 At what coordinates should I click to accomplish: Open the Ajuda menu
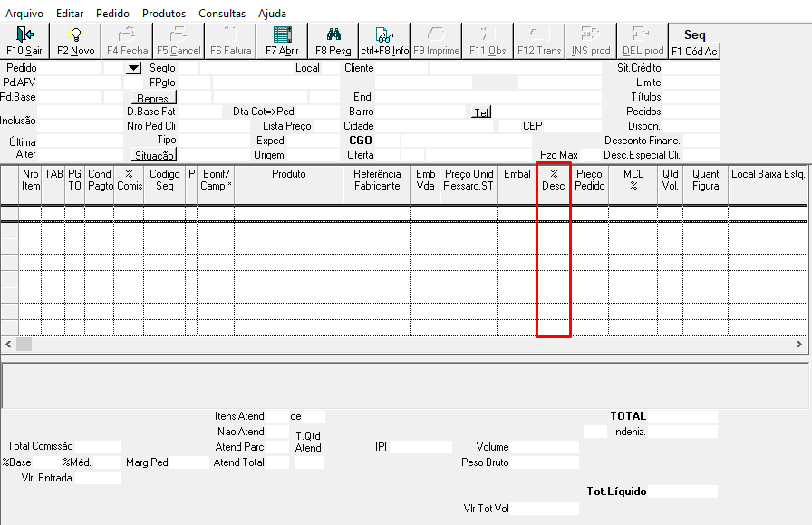pos(273,14)
